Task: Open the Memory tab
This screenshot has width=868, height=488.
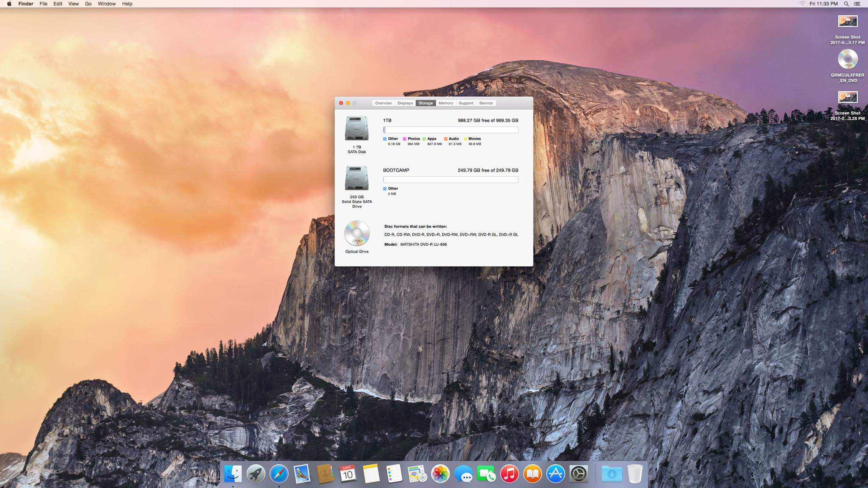Action: [445, 103]
